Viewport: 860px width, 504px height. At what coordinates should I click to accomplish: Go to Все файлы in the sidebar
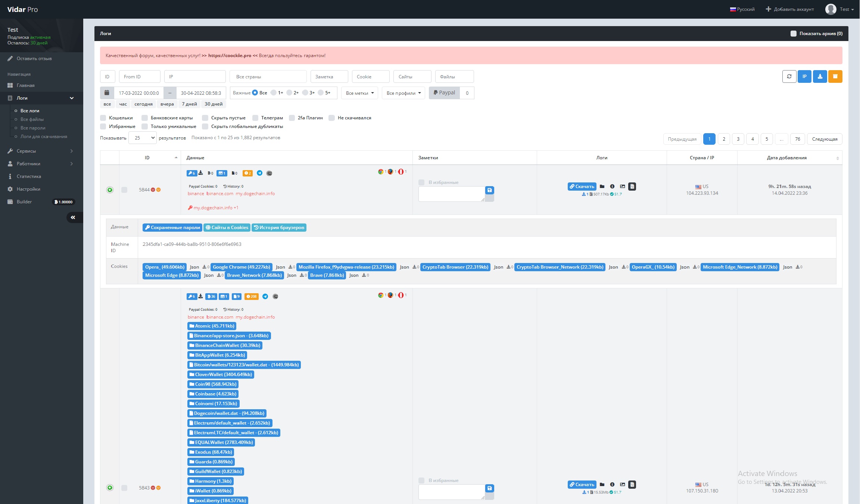32,119
